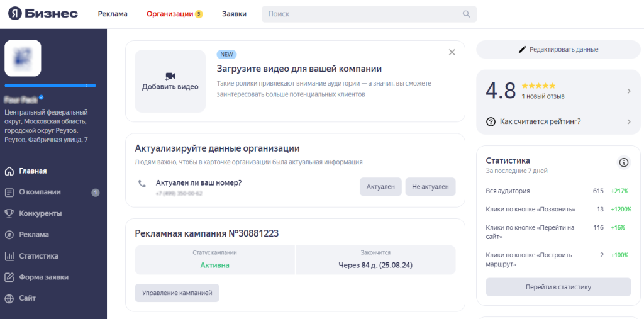Click the Яндекс Бизнес logo
Viewport: 644px width, 319px height.
coord(43,14)
